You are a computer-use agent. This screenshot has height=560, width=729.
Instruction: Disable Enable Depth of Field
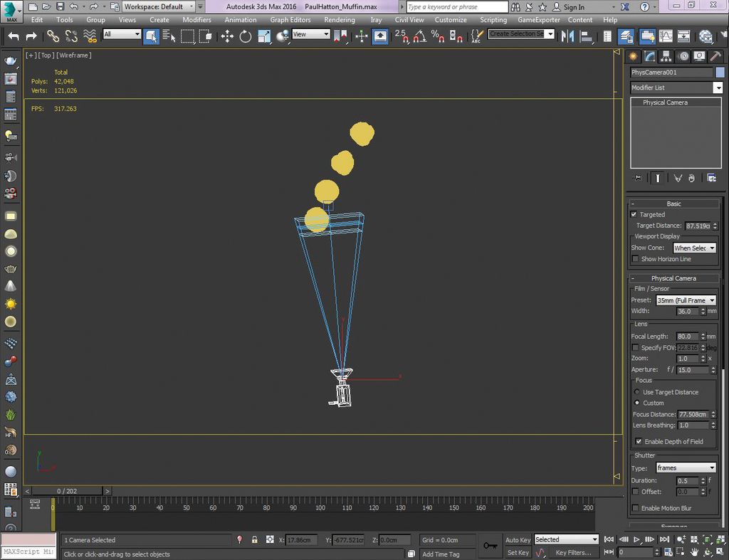(639, 441)
